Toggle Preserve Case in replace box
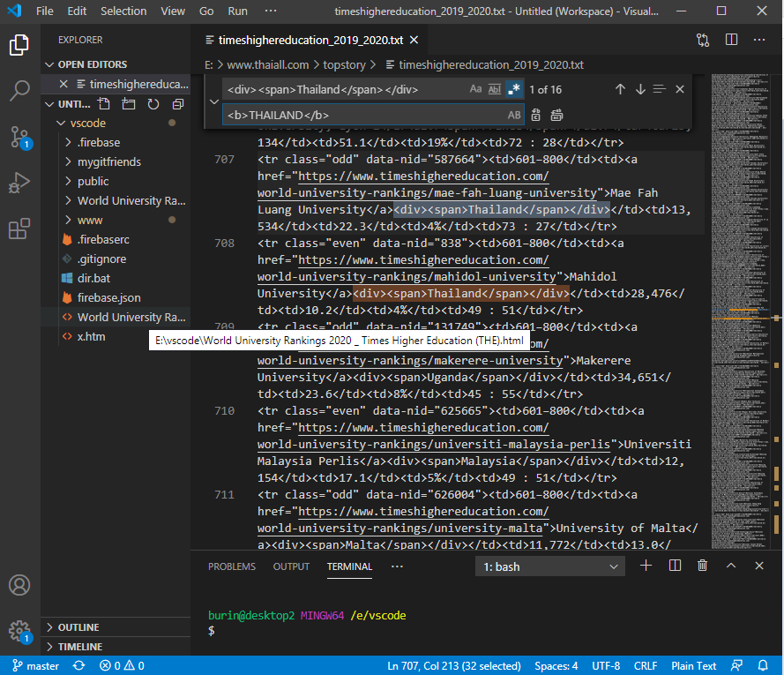Image resolution: width=784 pixels, height=675 pixels. pos(513,115)
